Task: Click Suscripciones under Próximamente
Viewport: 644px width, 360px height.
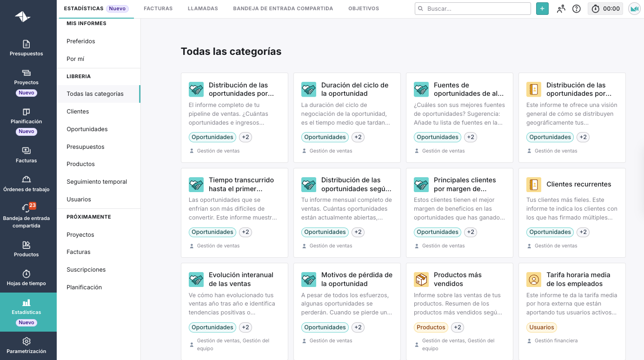Action: (x=99, y=270)
